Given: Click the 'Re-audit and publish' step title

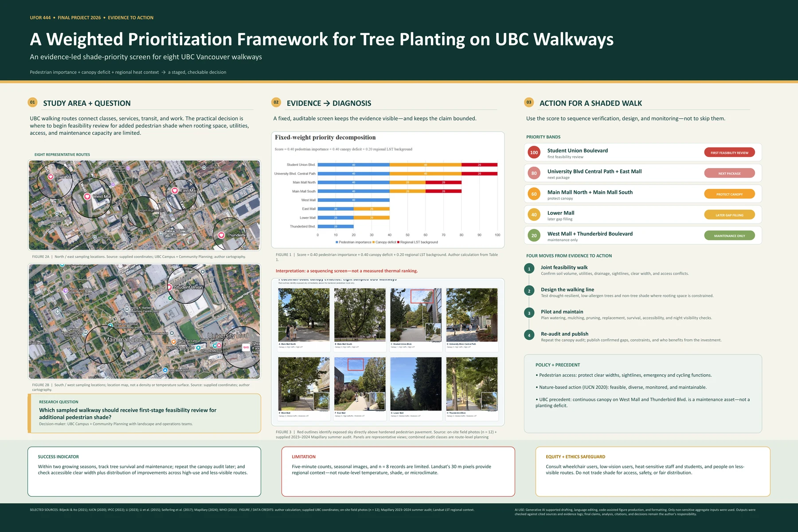Looking at the screenshot, I should point(564,334).
